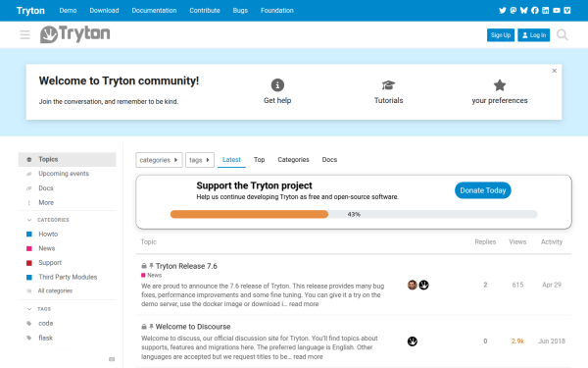Click poster avatar on Welcome to Discourse

click(x=413, y=342)
